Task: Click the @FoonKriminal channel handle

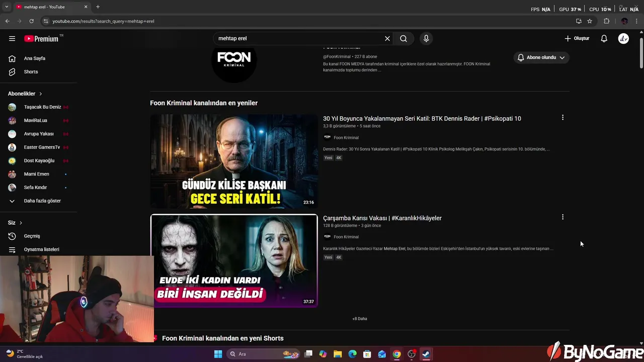Action: (337, 57)
